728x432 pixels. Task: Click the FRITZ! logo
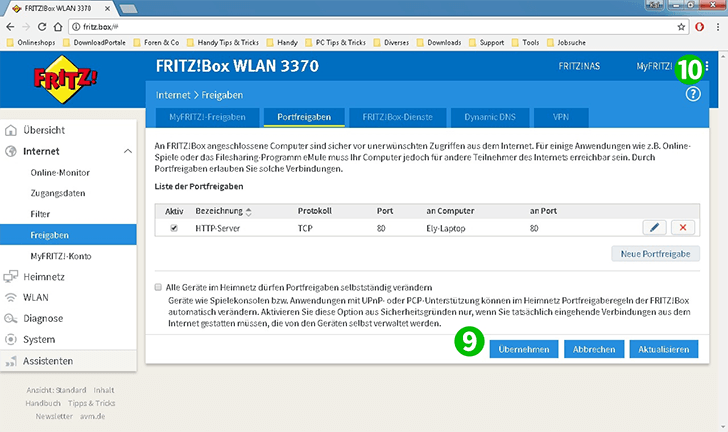pyautogui.click(x=65, y=79)
